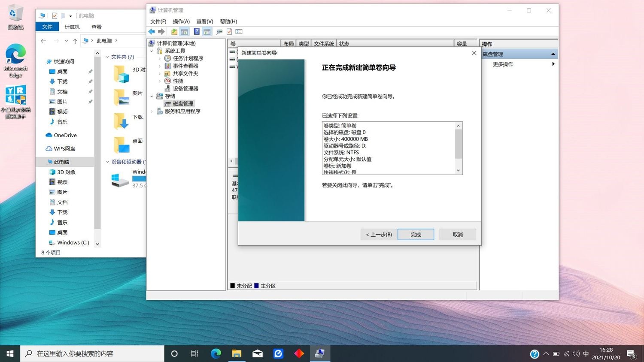Toggle the console tree show/hide toolbar button
Viewport: 644px width, 362px height.
point(184,32)
